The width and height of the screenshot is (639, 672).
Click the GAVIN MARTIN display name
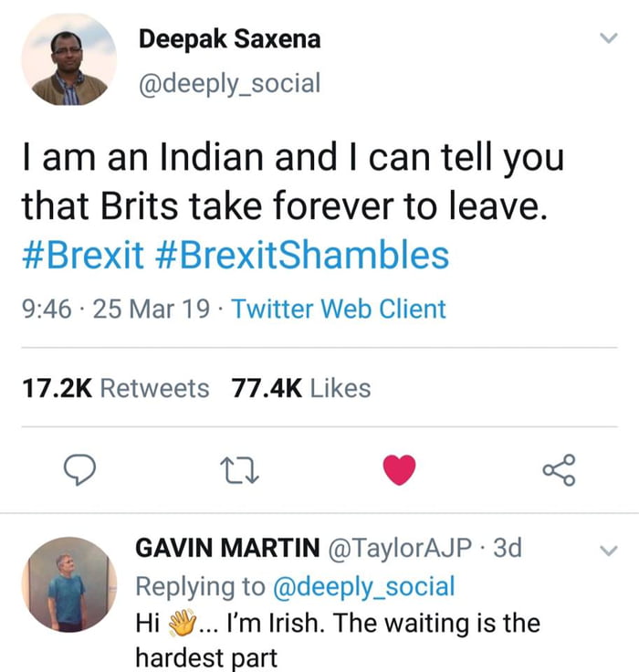point(227,550)
